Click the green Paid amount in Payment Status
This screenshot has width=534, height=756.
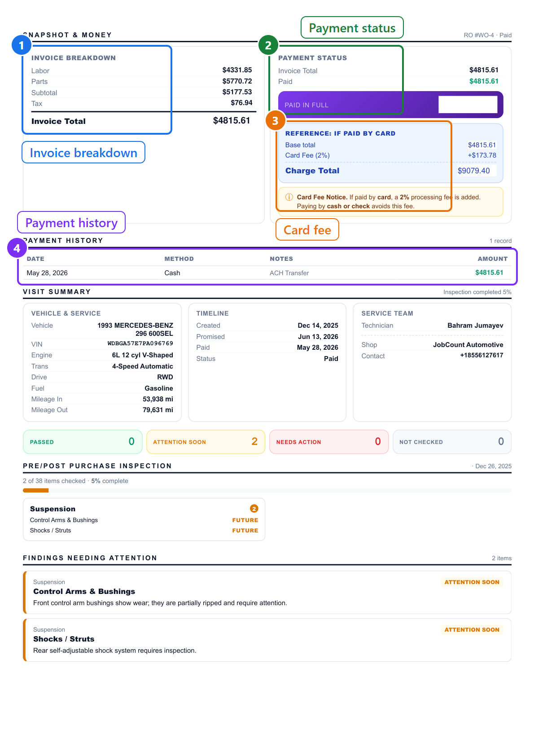[484, 81]
